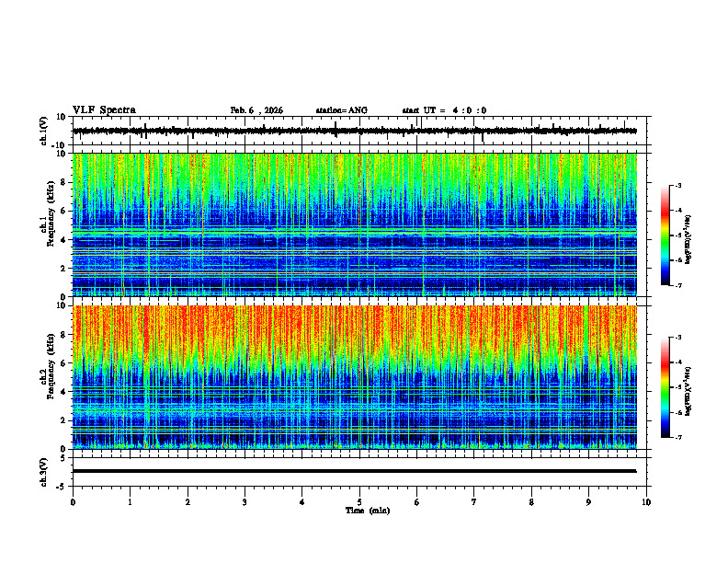Click inside the ch.2 spectrogram panel

pos(354,377)
